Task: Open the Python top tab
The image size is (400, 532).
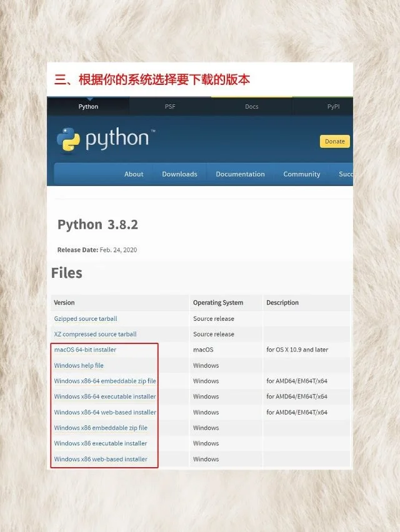Action: (88, 107)
